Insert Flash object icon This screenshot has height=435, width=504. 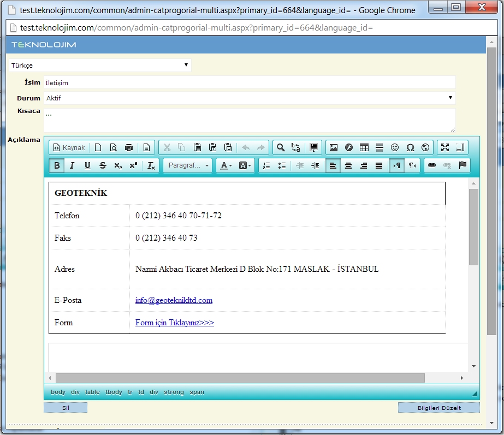[349, 147]
